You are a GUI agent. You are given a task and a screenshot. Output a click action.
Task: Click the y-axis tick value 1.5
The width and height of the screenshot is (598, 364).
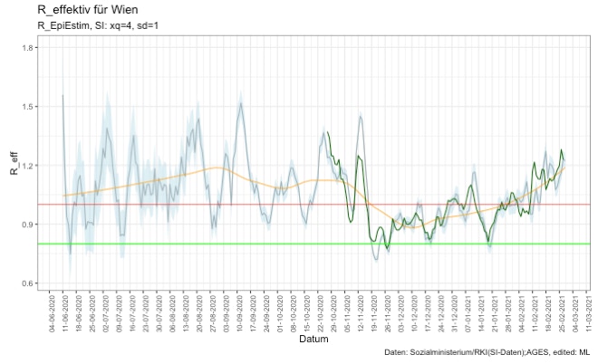[30, 107]
